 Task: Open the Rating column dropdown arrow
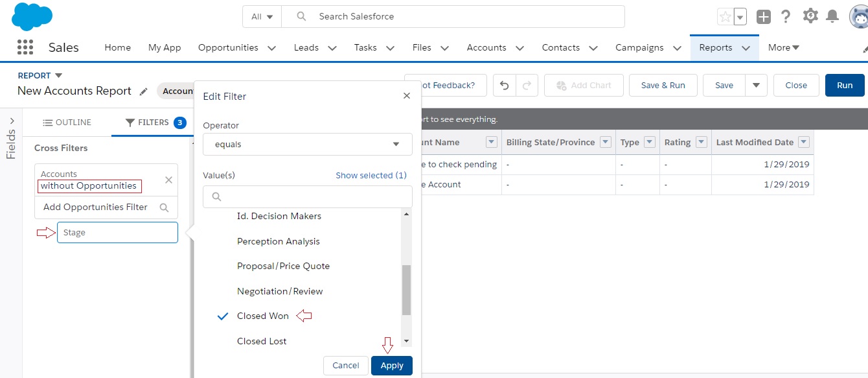701,142
